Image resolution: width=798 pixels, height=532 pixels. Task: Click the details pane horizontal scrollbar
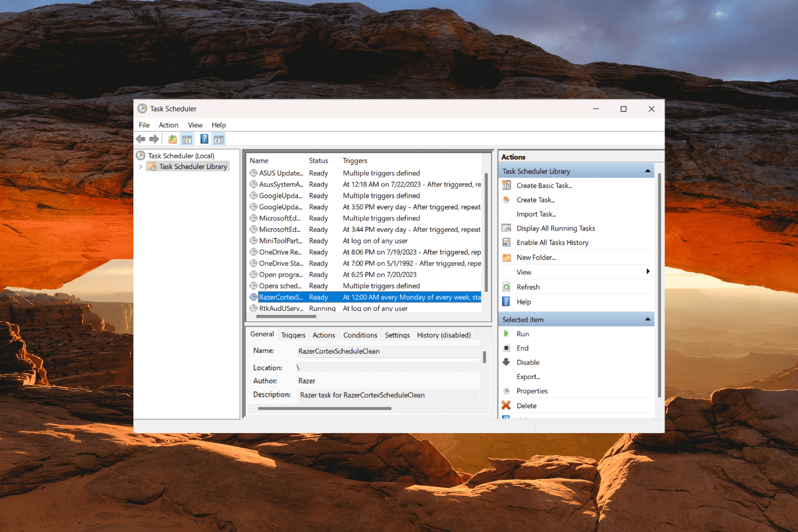(325, 408)
